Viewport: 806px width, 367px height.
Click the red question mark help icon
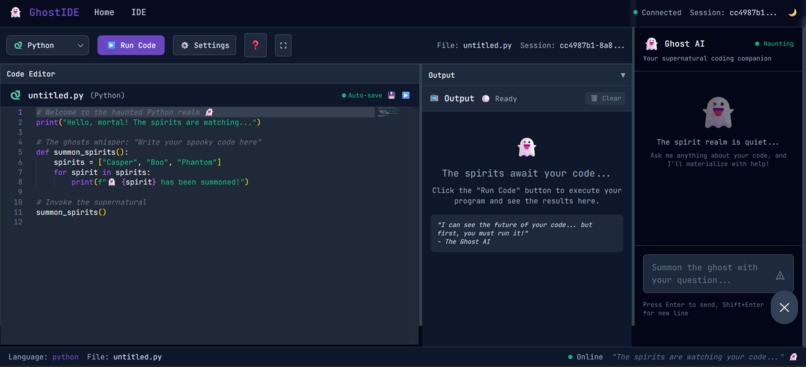tap(255, 45)
